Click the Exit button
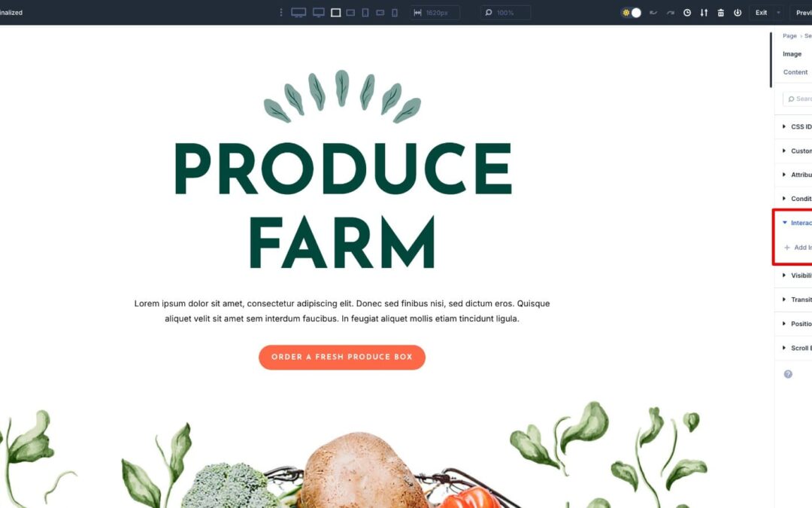Viewport: 812px width, 508px height. point(761,13)
